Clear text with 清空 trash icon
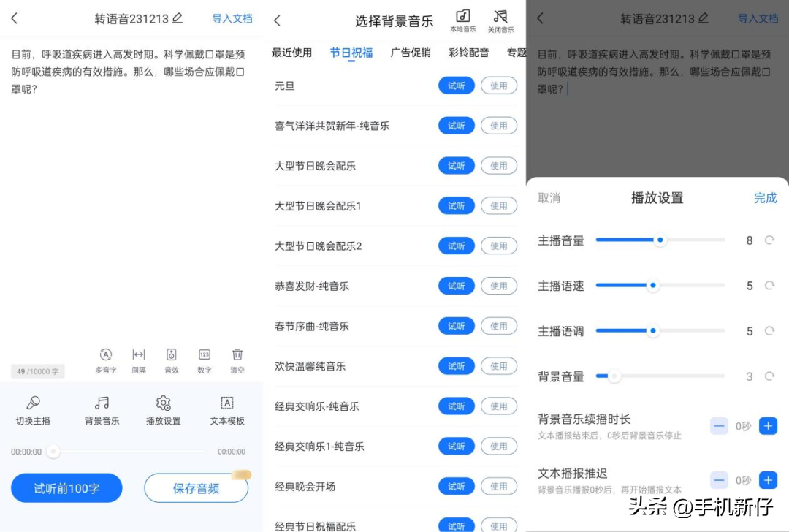 coord(237,355)
